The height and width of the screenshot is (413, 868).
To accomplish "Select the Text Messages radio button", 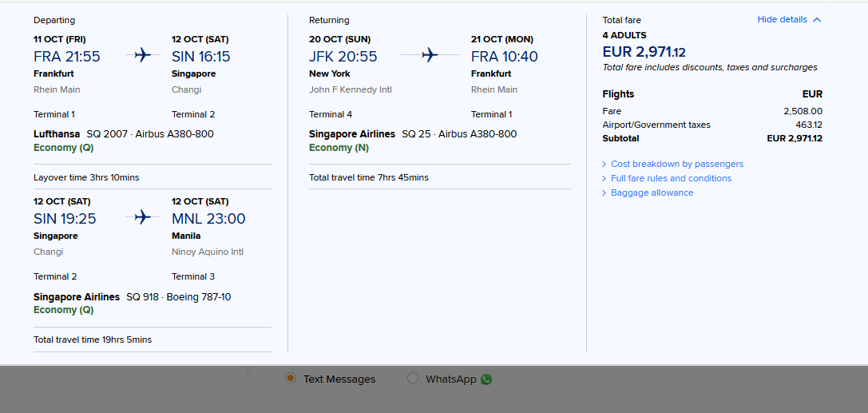I will [x=290, y=378].
